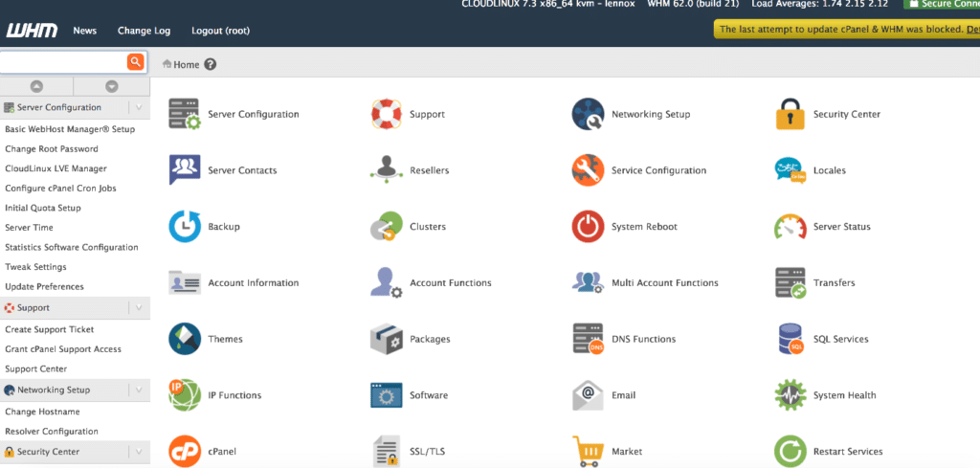Click Logout (root) link
The height and width of the screenshot is (468, 980).
coord(220,31)
